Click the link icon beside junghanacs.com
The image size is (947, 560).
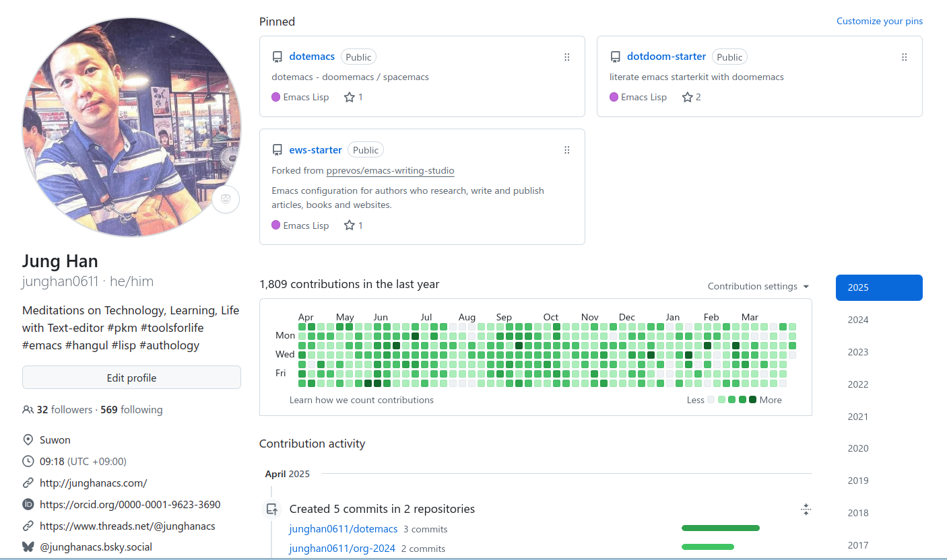point(28,483)
